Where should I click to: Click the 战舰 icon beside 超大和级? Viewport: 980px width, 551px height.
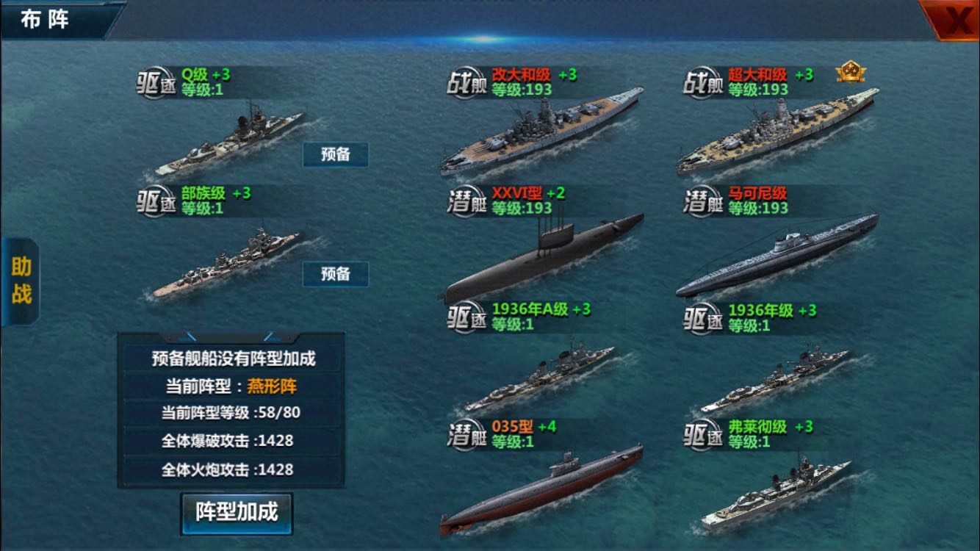704,83
